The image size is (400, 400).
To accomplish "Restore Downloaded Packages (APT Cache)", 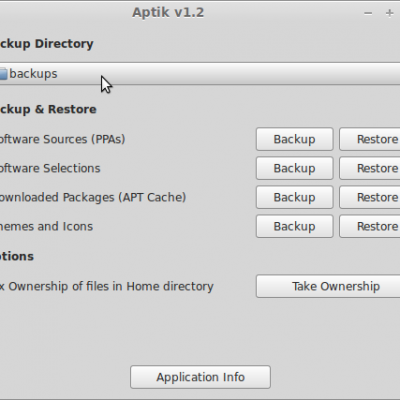I will coord(370,197).
